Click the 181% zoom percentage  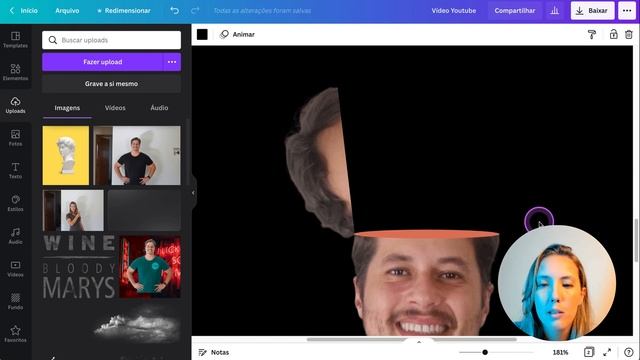click(x=560, y=352)
